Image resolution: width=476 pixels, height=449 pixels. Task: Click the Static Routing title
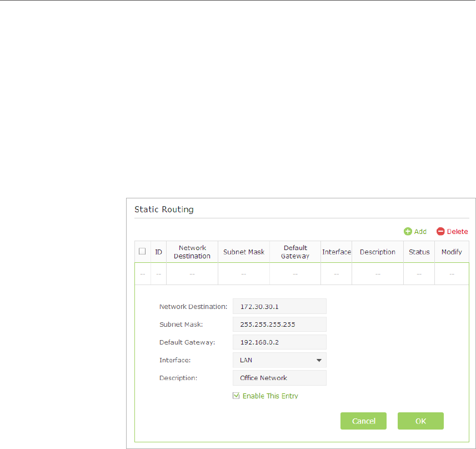click(164, 209)
